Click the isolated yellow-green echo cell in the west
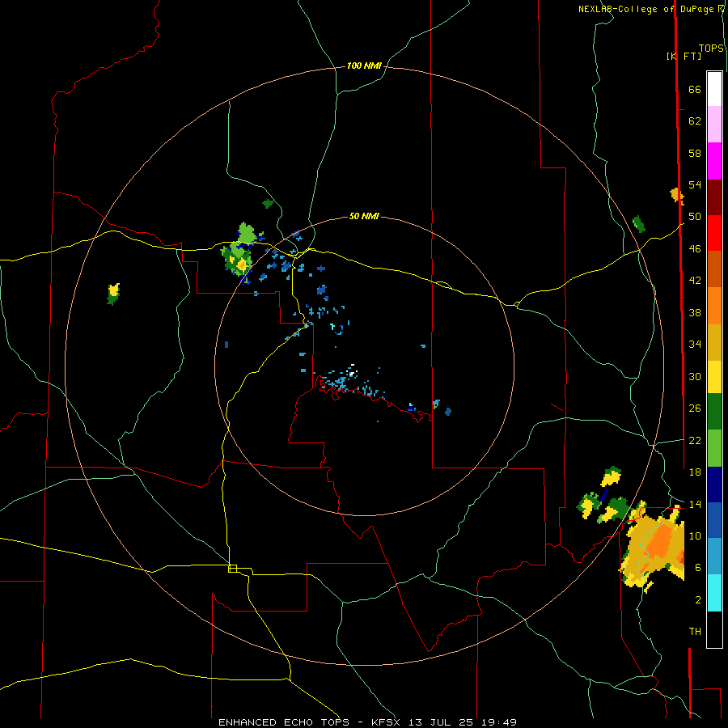The height and width of the screenshot is (728, 728). click(113, 294)
